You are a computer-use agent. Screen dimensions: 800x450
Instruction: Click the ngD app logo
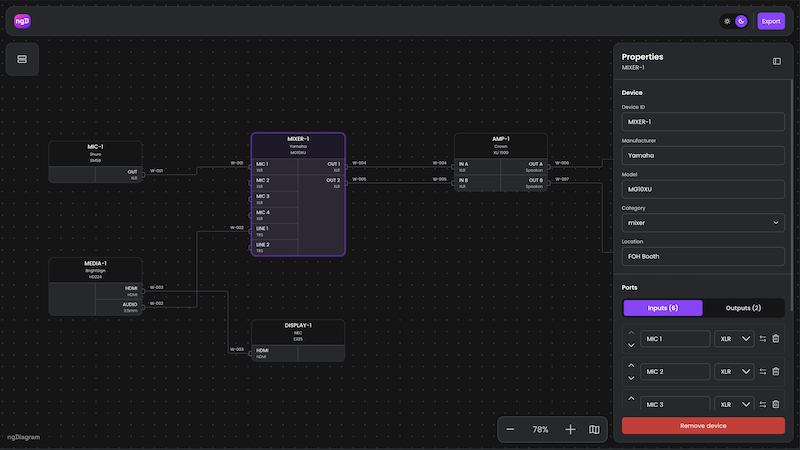tap(22, 21)
